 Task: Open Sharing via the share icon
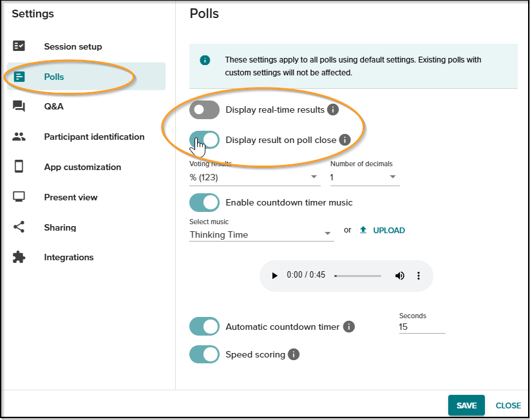point(19,227)
